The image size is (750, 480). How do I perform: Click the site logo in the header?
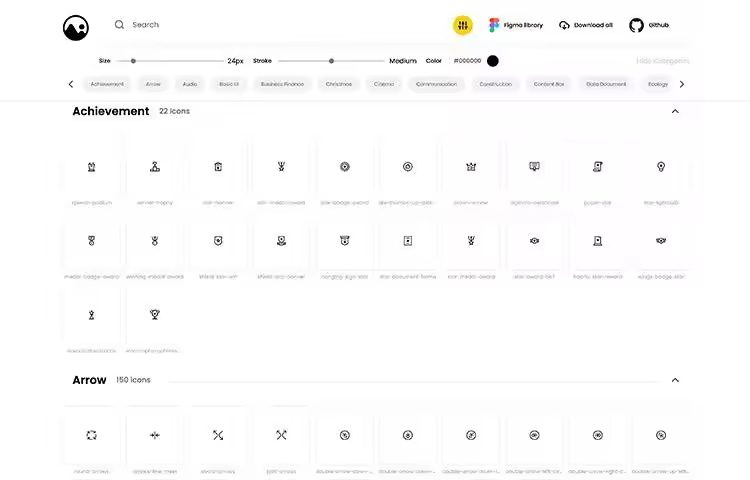coord(76,26)
